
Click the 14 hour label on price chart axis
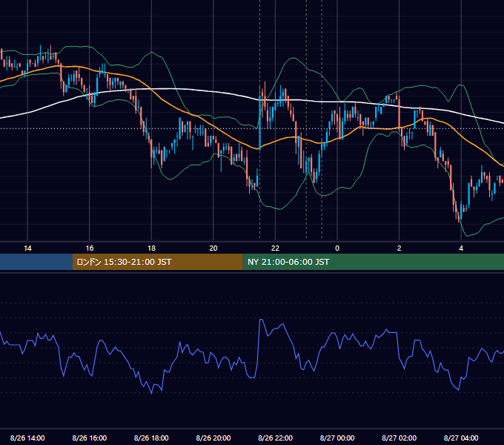click(27, 248)
